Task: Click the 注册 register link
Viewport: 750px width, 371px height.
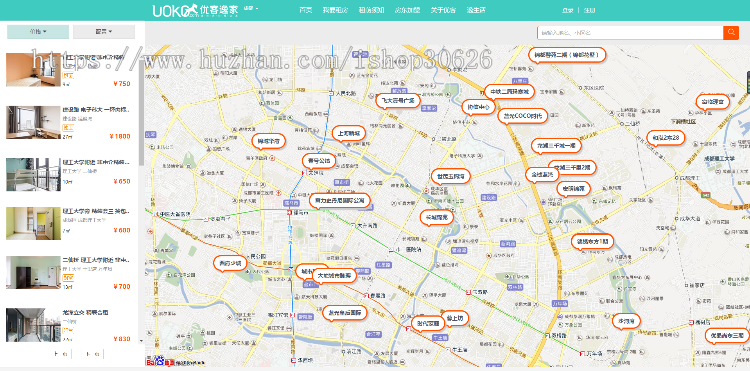Action: pos(590,10)
